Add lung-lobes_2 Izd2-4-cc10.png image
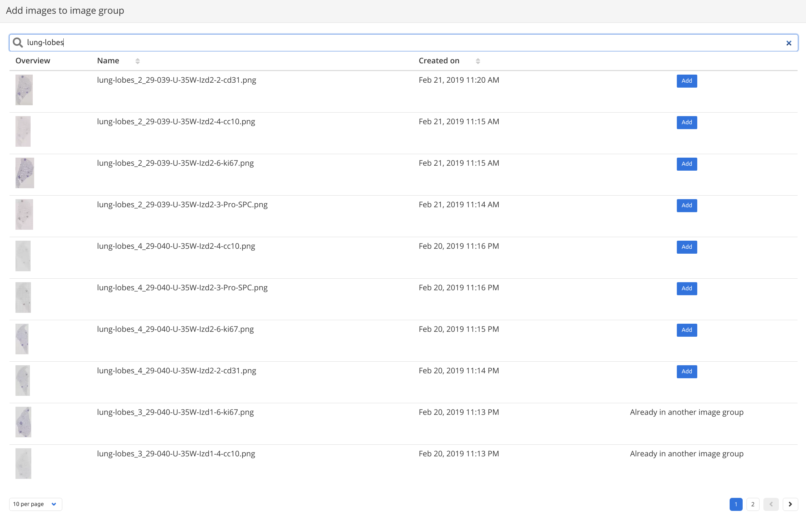The image size is (806, 532). click(687, 122)
